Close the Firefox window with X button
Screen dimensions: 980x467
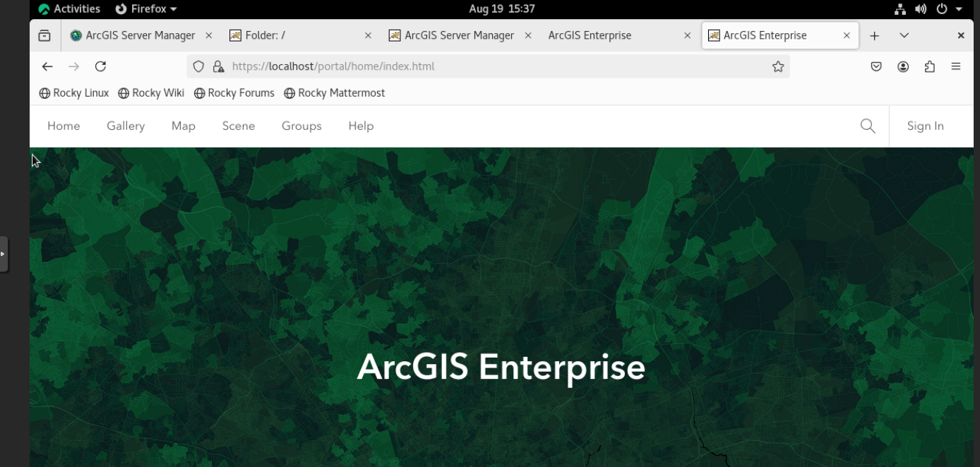tap(961, 35)
